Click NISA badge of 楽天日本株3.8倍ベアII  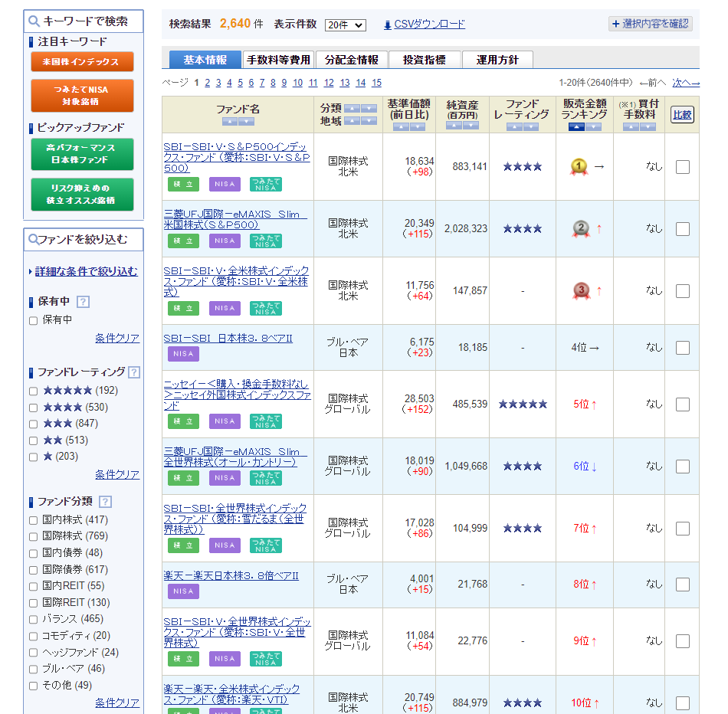[183, 591]
